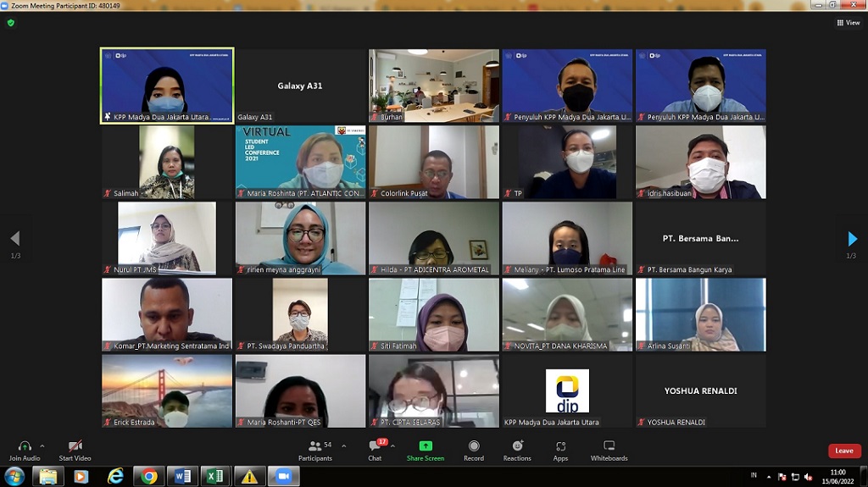Click the Join Audio headphone icon

[24, 446]
